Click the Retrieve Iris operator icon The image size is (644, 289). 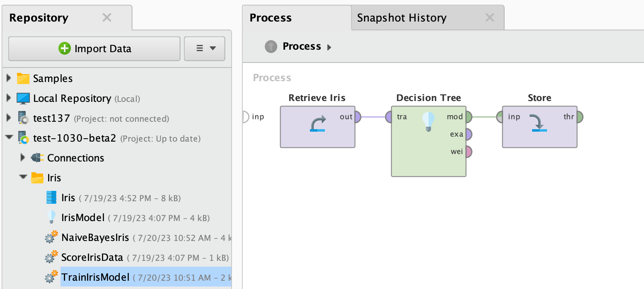tap(317, 123)
